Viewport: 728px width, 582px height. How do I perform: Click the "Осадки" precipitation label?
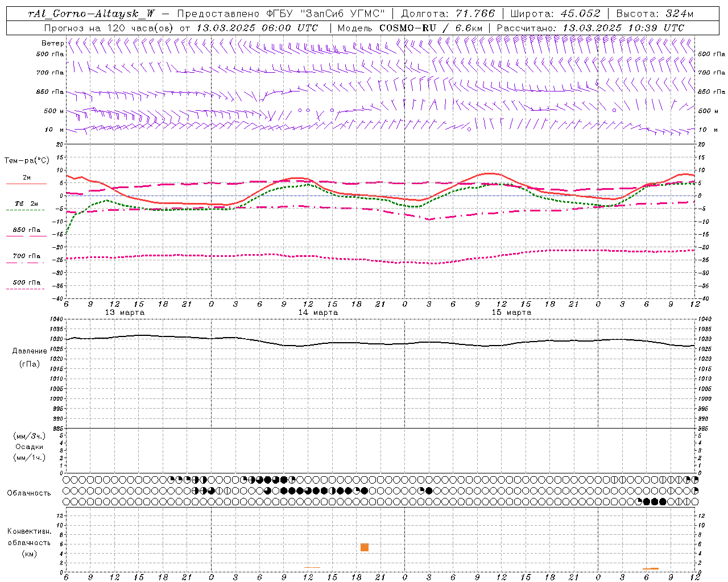pos(30,447)
